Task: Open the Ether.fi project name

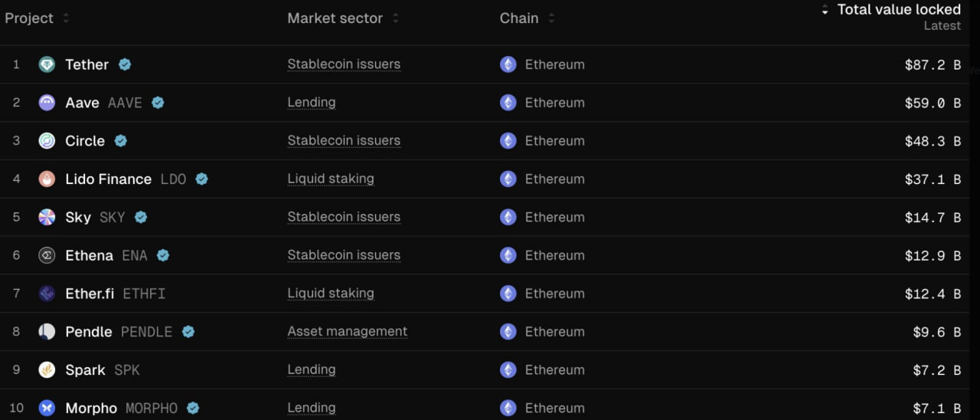Action: (90, 294)
